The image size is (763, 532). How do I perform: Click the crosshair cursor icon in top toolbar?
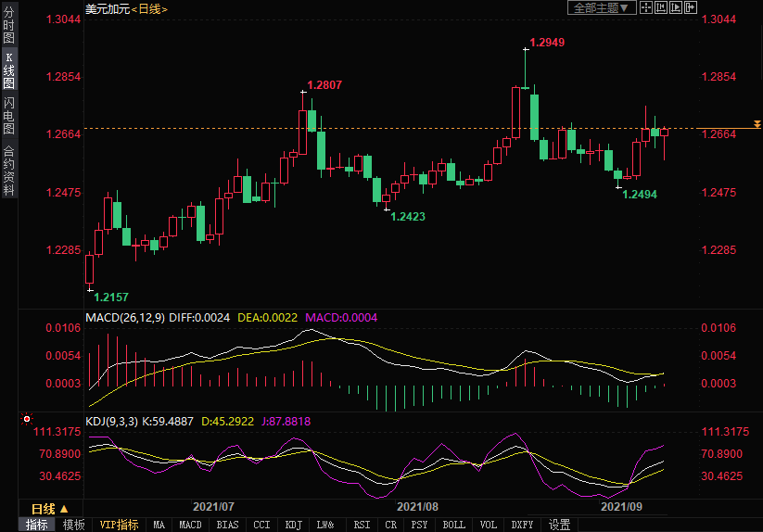point(646,7)
